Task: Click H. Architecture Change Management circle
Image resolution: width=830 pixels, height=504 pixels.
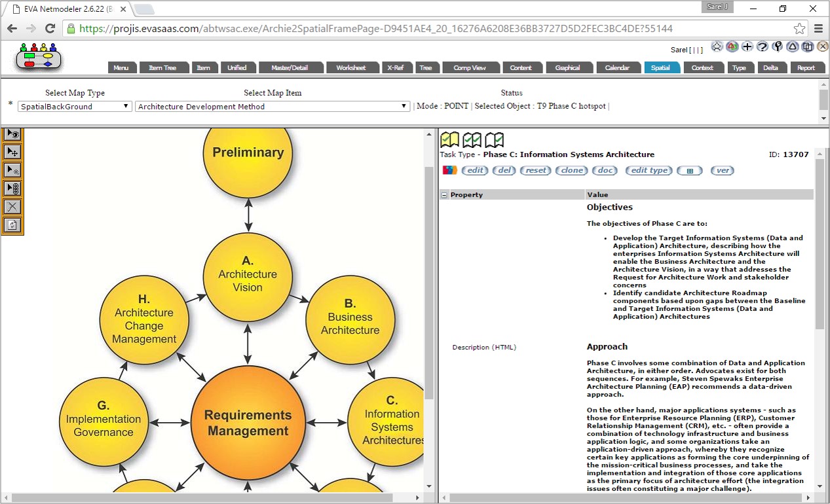Action: click(x=144, y=320)
